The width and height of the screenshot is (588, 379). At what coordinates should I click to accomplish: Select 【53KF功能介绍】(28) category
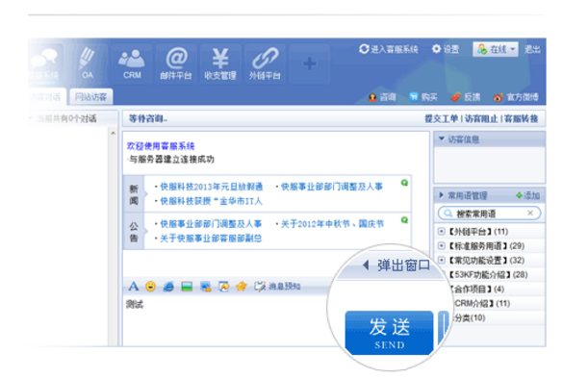click(488, 275)
